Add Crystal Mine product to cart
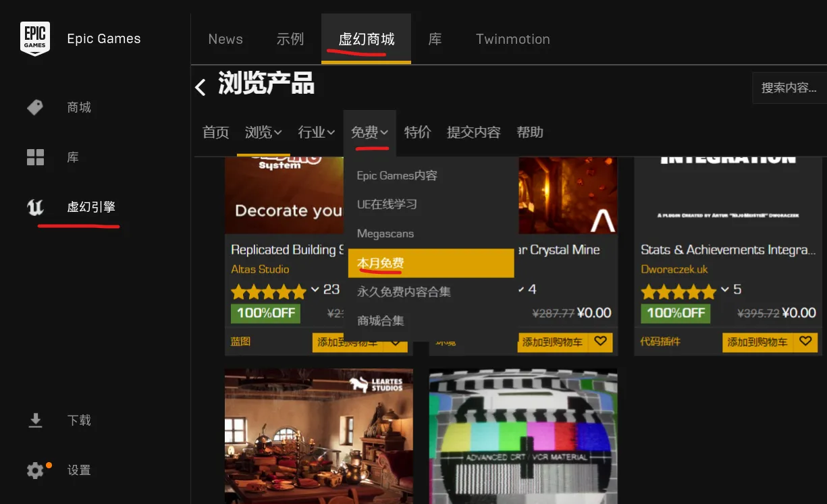The height and width of the screenshot is (504, 827). click(552, 342)
